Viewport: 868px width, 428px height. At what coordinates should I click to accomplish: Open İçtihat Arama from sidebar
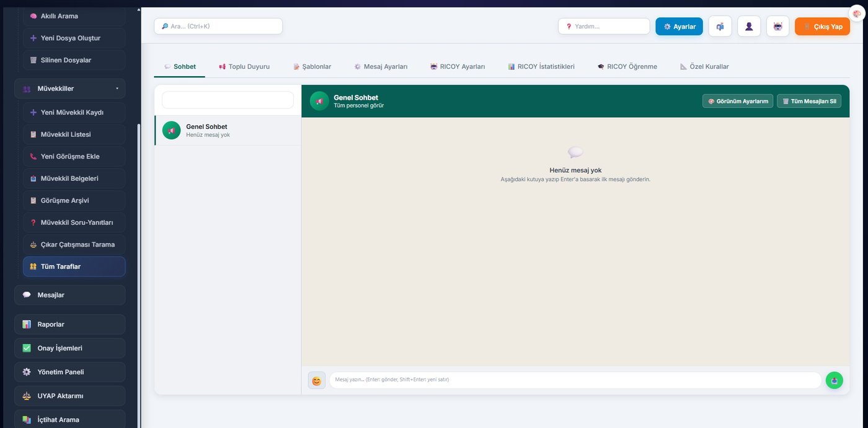pyautogui.click(x=69, y=419)
